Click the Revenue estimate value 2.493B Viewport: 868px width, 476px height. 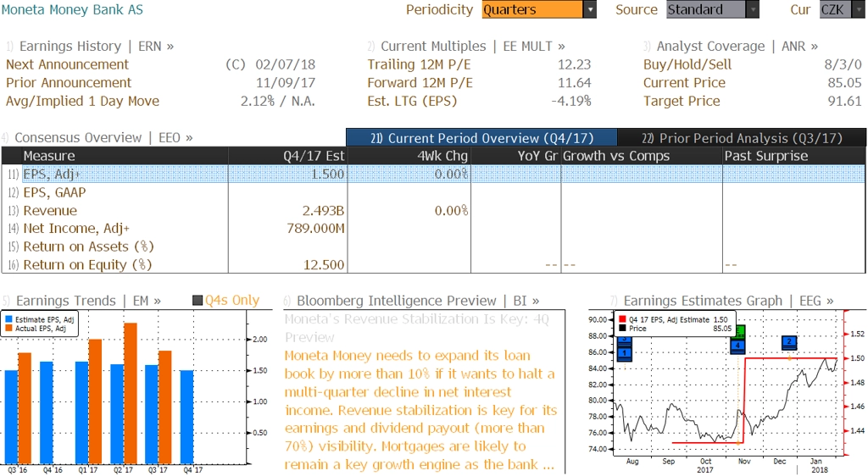click(x=323, y=211)
